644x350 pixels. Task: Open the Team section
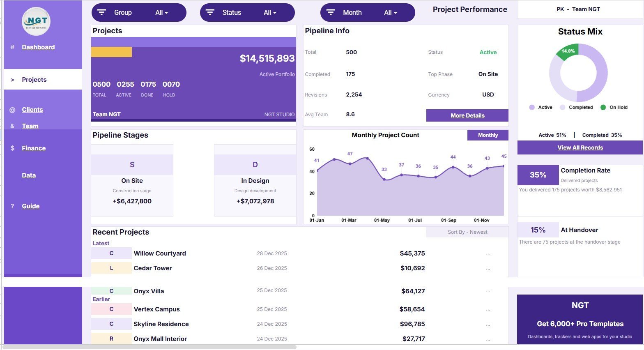coord(30,126)
